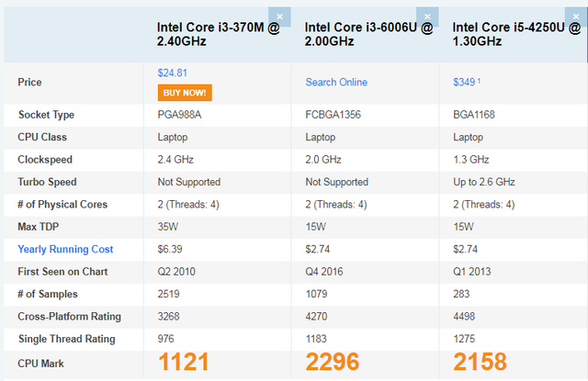Follow the Search Online link
This screenshot has width=588, height=381.
[x=336, y=82]
